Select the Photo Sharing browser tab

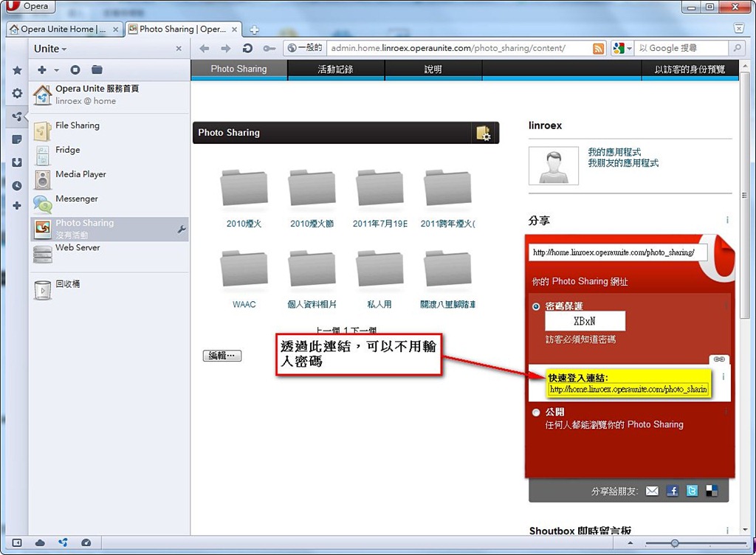coord(183,30)
